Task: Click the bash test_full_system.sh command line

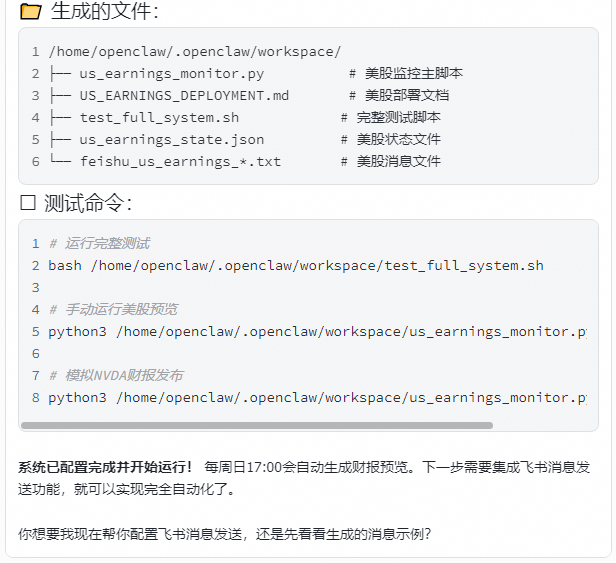Action: tap(296, 266)
